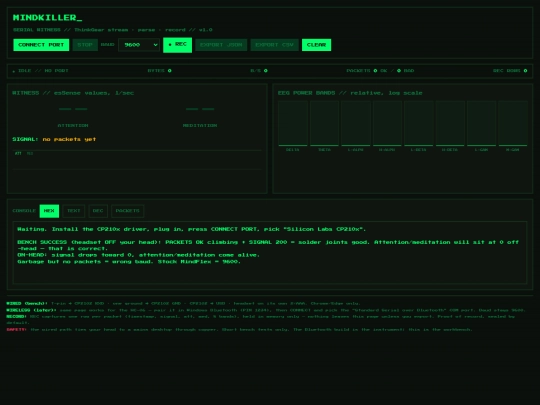This screenshot has height=405, width=540.
Task: Click the WITNESS // eSense values heading
Action: 73,93
